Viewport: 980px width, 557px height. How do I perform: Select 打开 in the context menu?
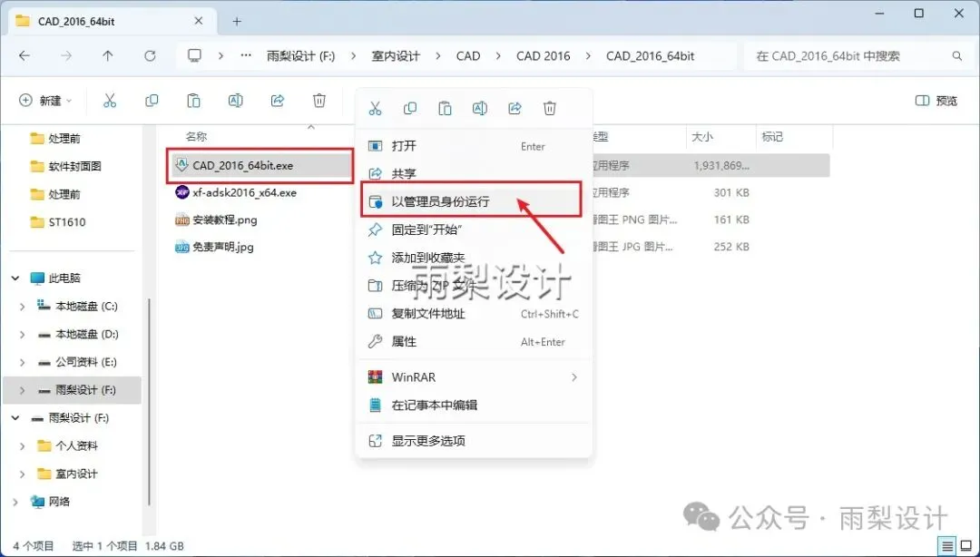click(474, 146)
